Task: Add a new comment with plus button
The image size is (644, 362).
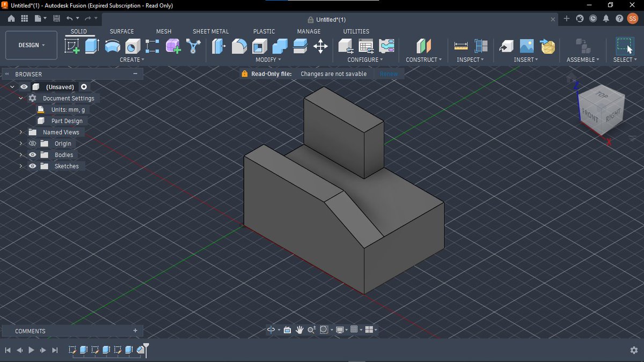Action: (x=135, y=331)
